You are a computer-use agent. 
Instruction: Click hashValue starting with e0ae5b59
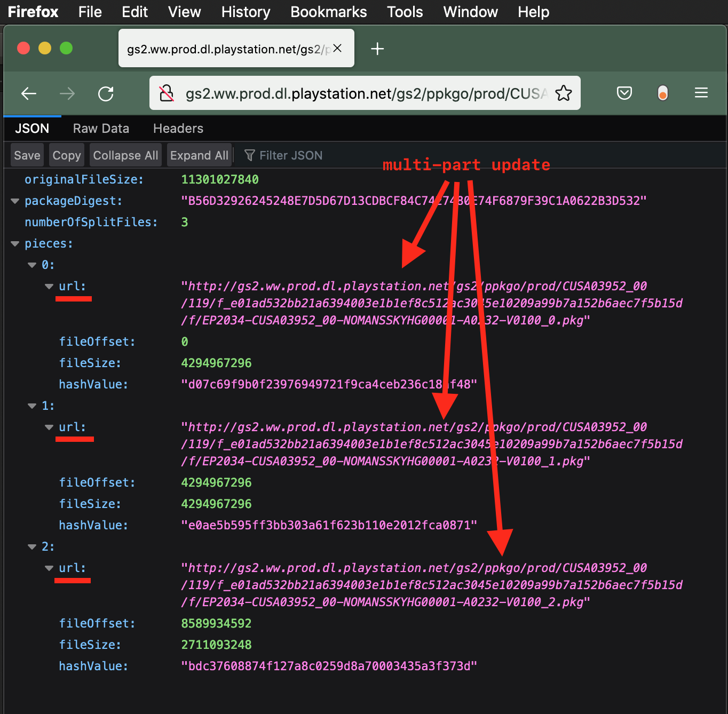(x=329, y=526)
